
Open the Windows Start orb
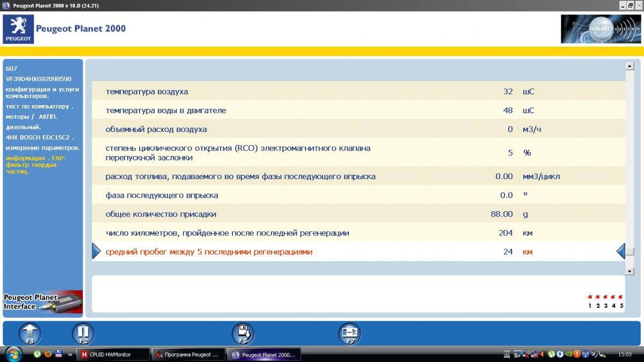point(12,354)
